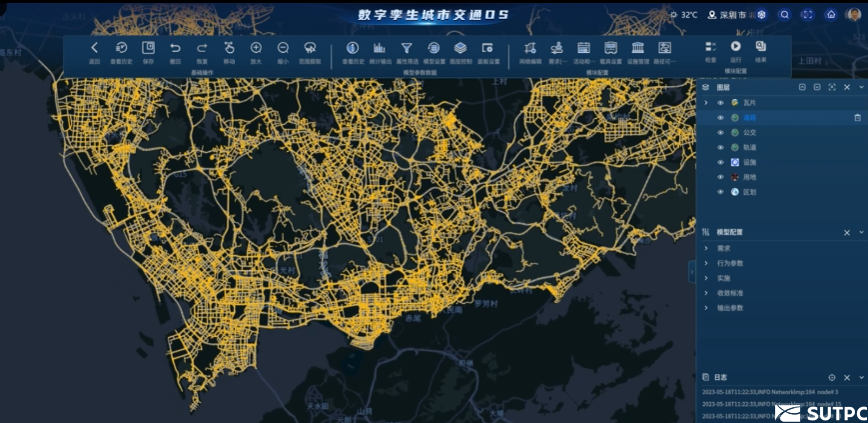Open the 设施管理 facility management icon
This screenshot has height=423, width=868.
637,48
